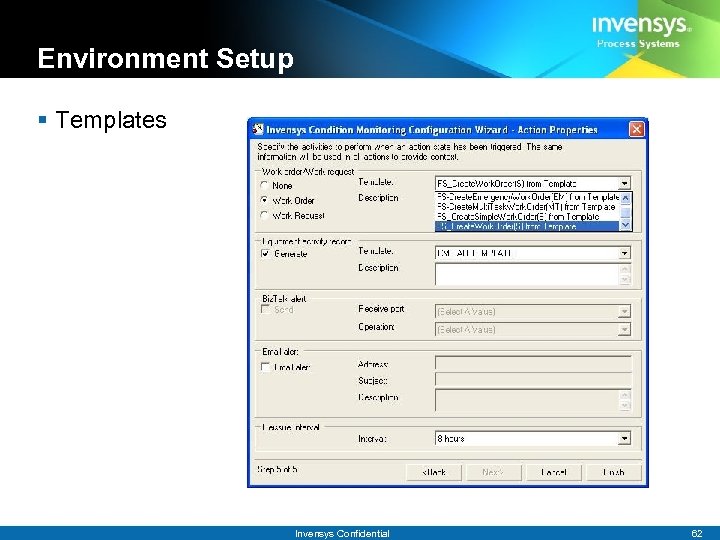Click the Next button
Viewport: 720px width, 540px height.
(494, 472)
